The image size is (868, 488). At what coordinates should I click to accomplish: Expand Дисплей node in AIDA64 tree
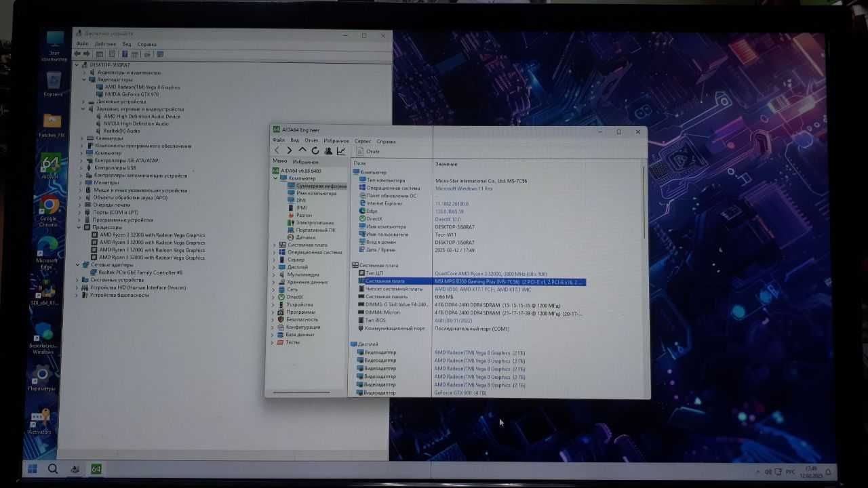[275, 268]
